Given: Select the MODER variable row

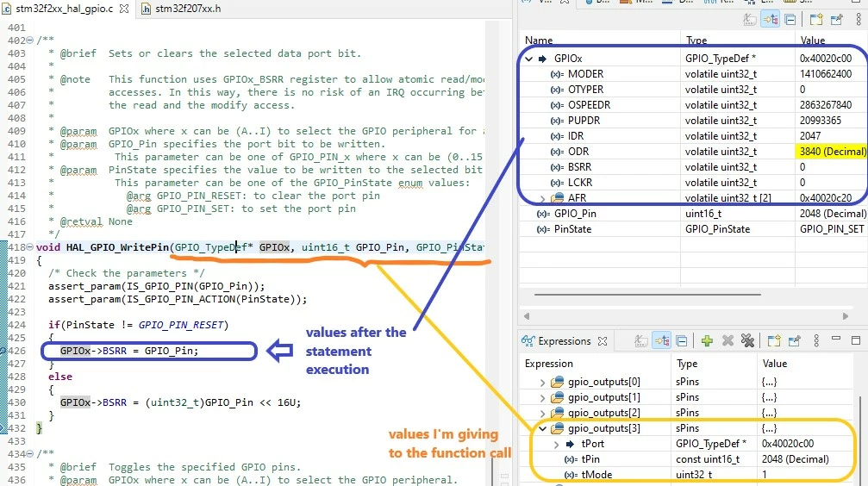Looking at the screenshot, I should pos(694,74).
